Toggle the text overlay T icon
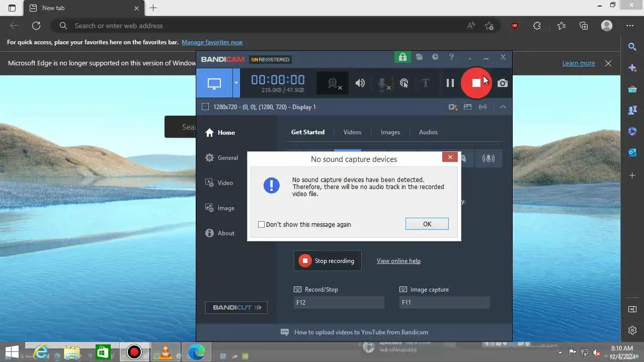644x362 pixels. [x=425, y=83]
